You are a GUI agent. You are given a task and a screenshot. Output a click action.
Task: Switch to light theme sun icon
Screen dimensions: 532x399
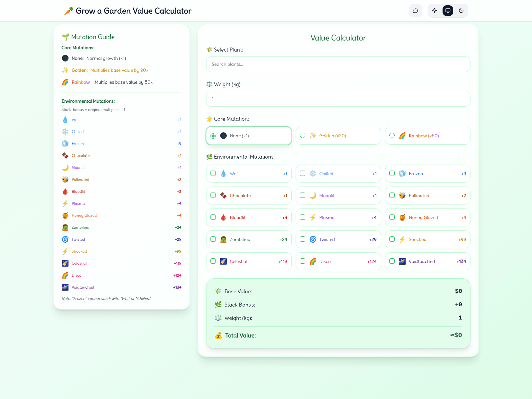435,11
